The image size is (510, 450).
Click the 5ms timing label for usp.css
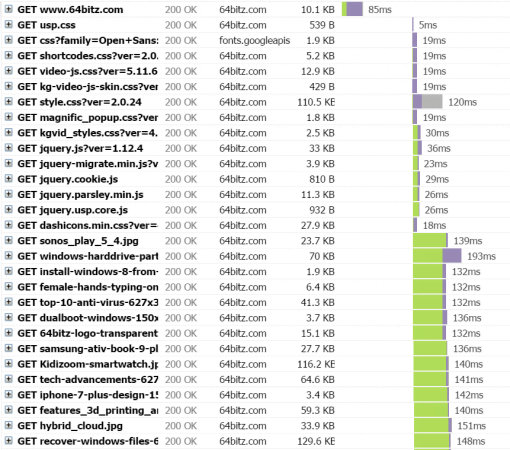pyautogui.click(x=428, y=25)
